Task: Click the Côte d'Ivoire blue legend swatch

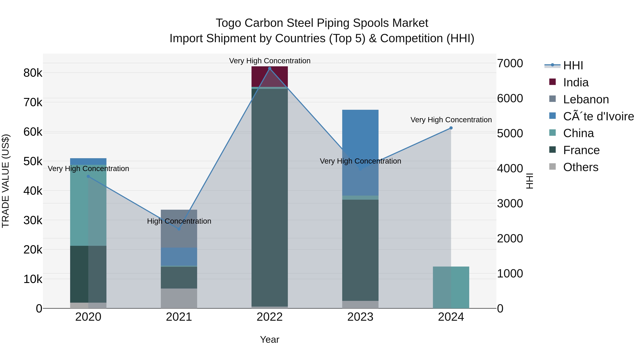Action: [553, 116]
